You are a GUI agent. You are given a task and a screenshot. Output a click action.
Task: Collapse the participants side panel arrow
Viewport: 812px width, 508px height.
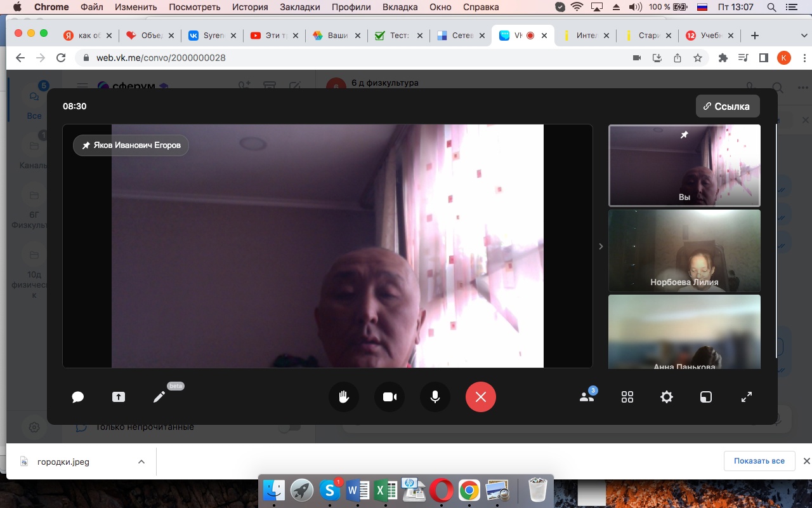coord(601,246)
